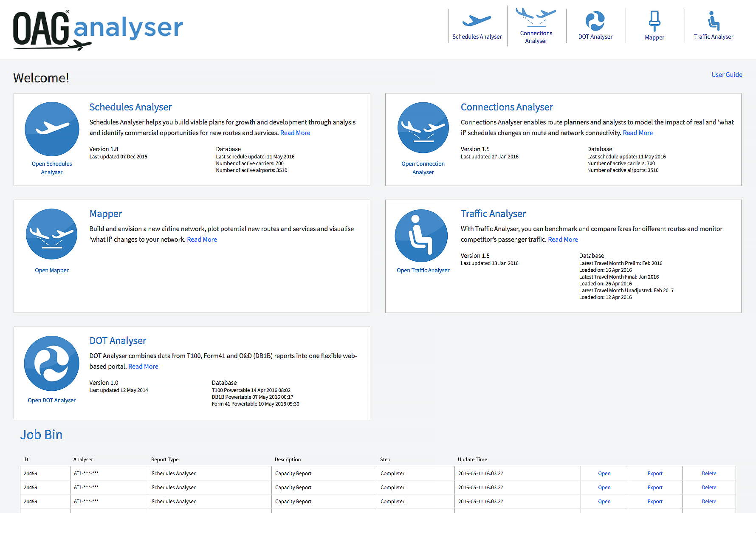The image size is (756, 533).
Task: Click the Schedules Analyser airplane icon in top navigation
Action: pos(477,20)
